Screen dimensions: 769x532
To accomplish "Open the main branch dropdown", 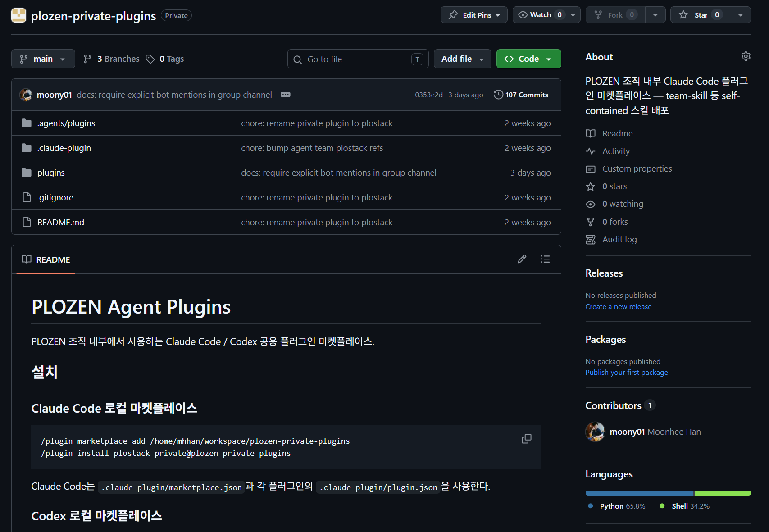I will point(43,59).
